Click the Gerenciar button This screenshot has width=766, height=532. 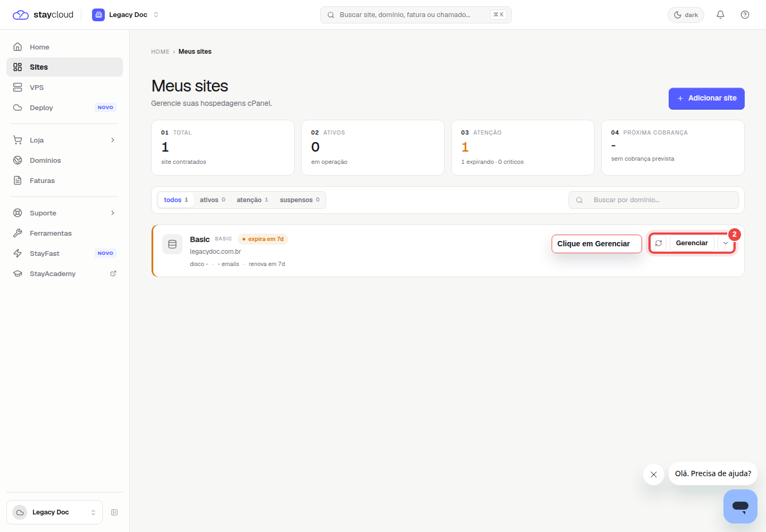coord(692,243)
